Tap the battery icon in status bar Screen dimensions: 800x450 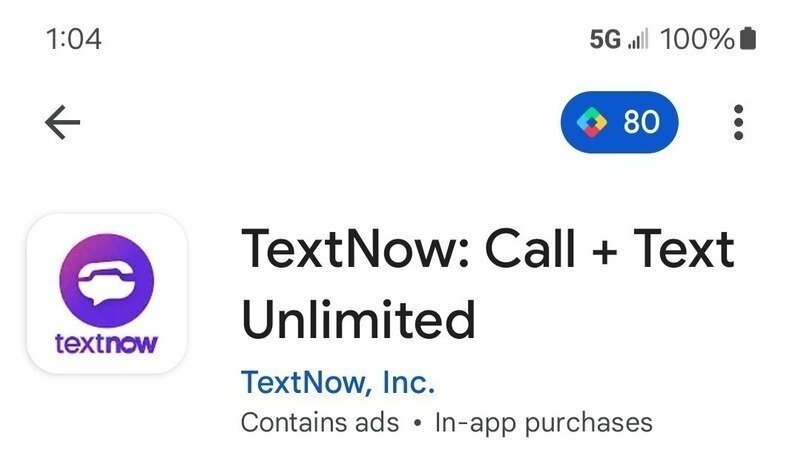(x=748, y=39)
